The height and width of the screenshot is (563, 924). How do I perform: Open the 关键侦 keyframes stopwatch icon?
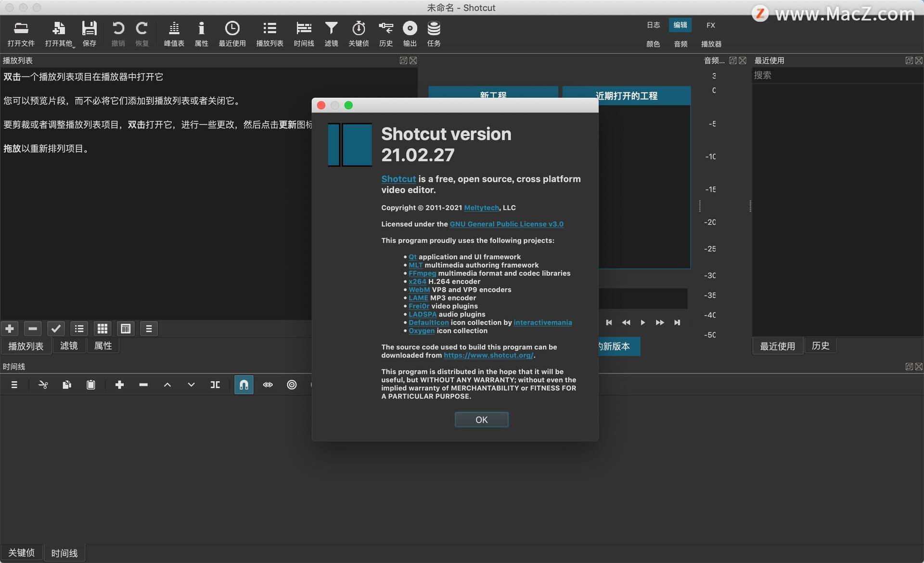359,34
